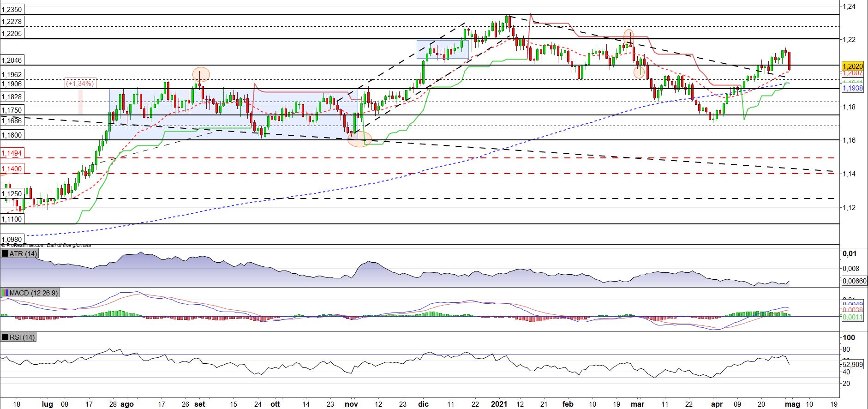Image resolution: width=868 pixels, height=409 pixels.
Task: Click the (+1,34%) measurement label
Action: [x=80, y=84]
